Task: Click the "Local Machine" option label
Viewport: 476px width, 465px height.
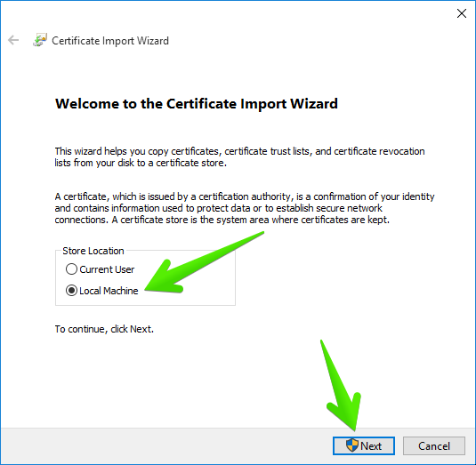Action: pyautogui.click(x=109, y=291)
